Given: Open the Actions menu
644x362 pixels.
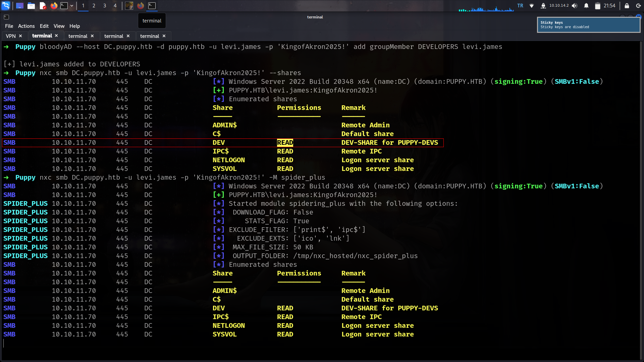Looking at the screenshot, I should 26,26.
